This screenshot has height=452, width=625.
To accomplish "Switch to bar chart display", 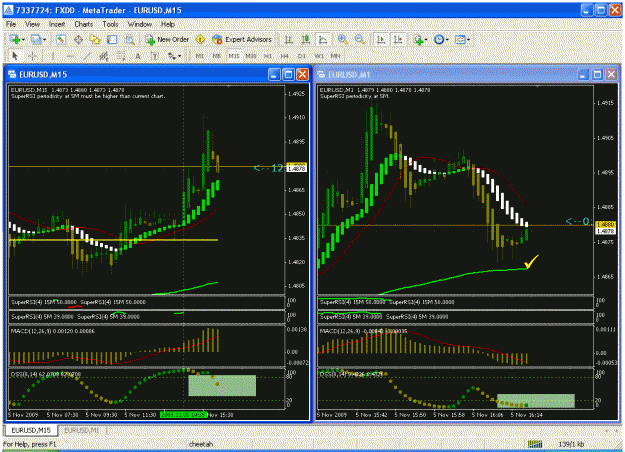I will pos(289,39).
